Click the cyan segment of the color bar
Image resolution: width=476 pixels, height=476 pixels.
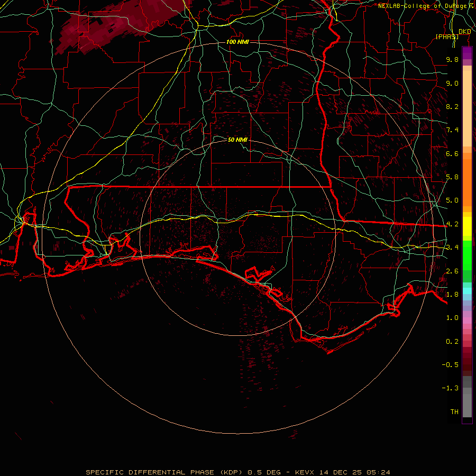(x=467, y=291)
